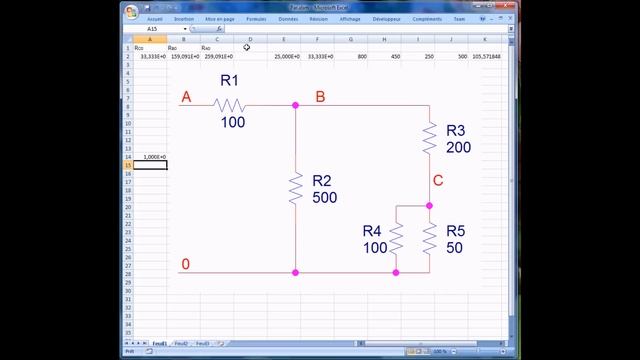Open the Formules ribbon tab
This screenshot has height=360, width=640.
[x=256, y=19]
